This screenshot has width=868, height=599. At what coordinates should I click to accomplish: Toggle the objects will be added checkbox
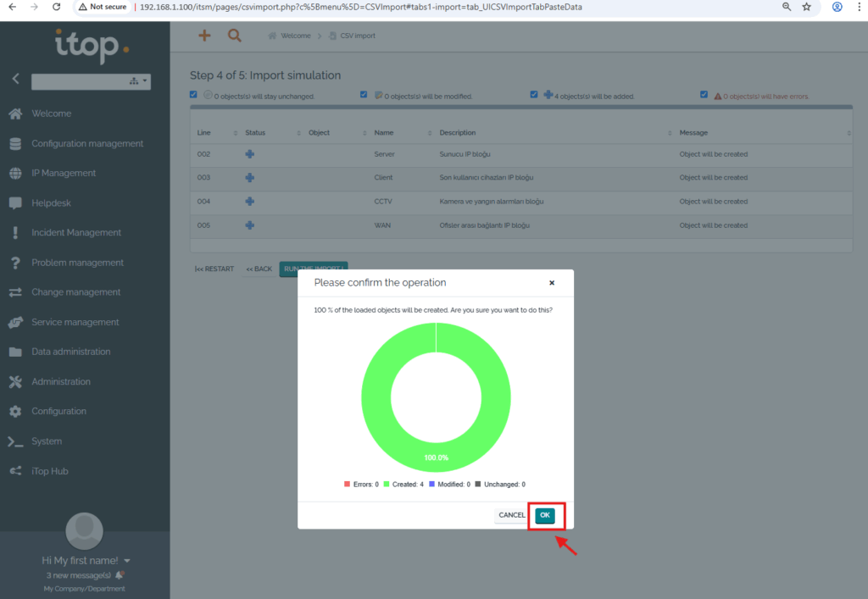534,95
